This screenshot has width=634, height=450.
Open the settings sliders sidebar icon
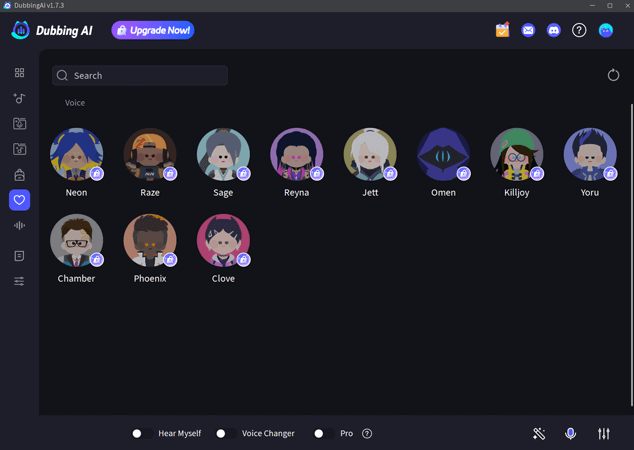19,281
